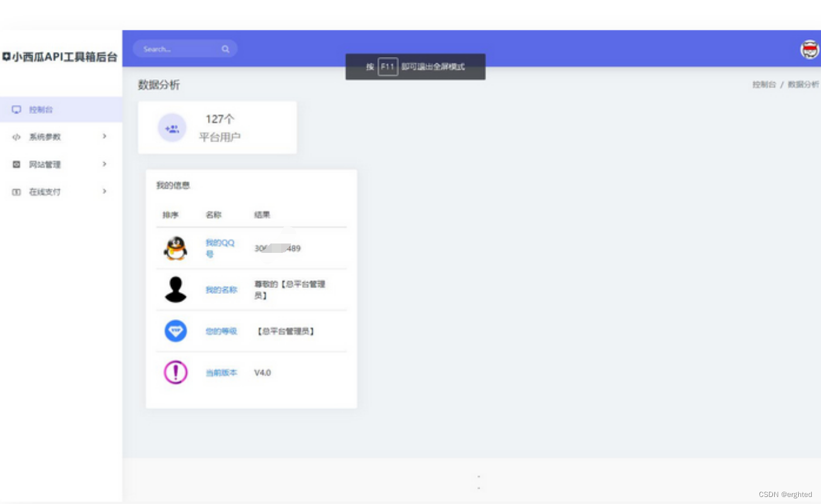Click the 系统参数 code icon
Viewport: 821px width, 504px height.
pyautogui.click(x=16, y=136)
